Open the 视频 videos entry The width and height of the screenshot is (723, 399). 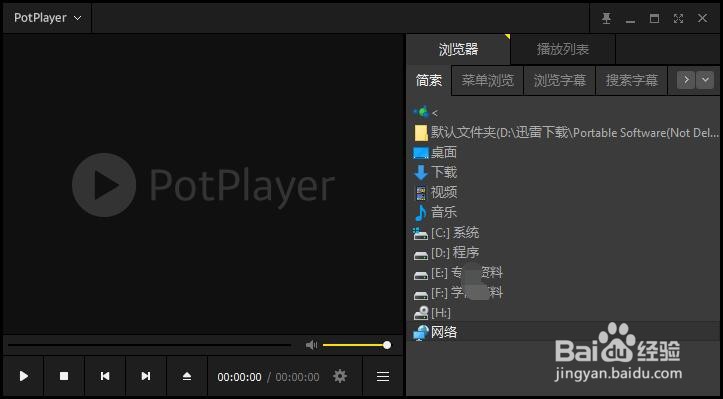(564, 192)
